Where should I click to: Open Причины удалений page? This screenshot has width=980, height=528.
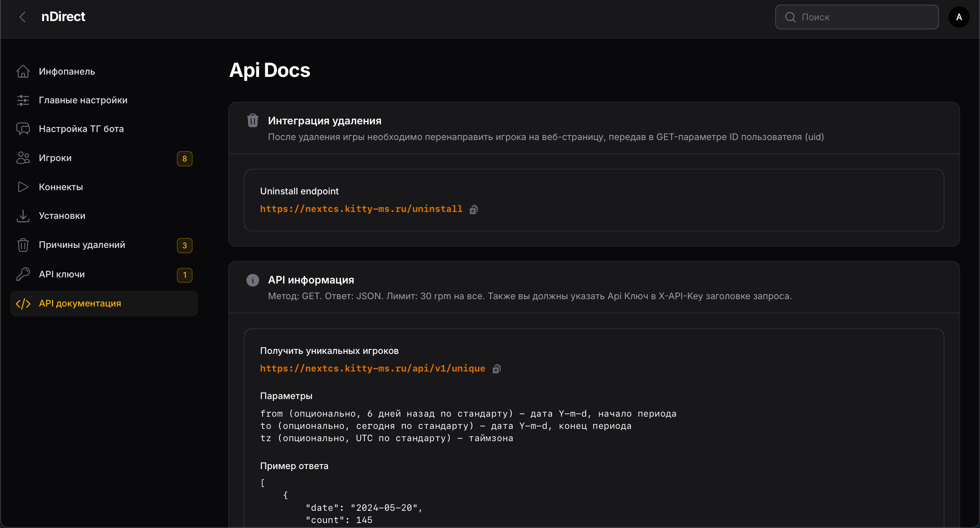(82, 245)
